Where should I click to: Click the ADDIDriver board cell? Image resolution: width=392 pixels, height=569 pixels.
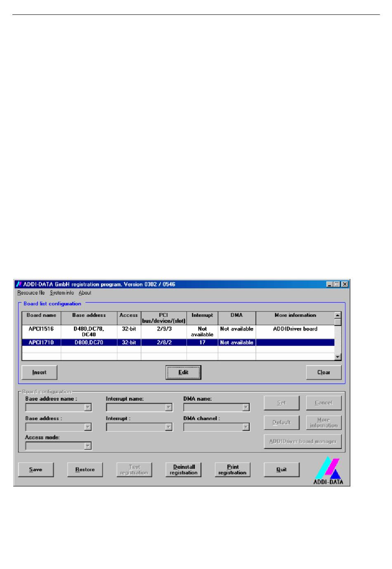click(295, 332)
